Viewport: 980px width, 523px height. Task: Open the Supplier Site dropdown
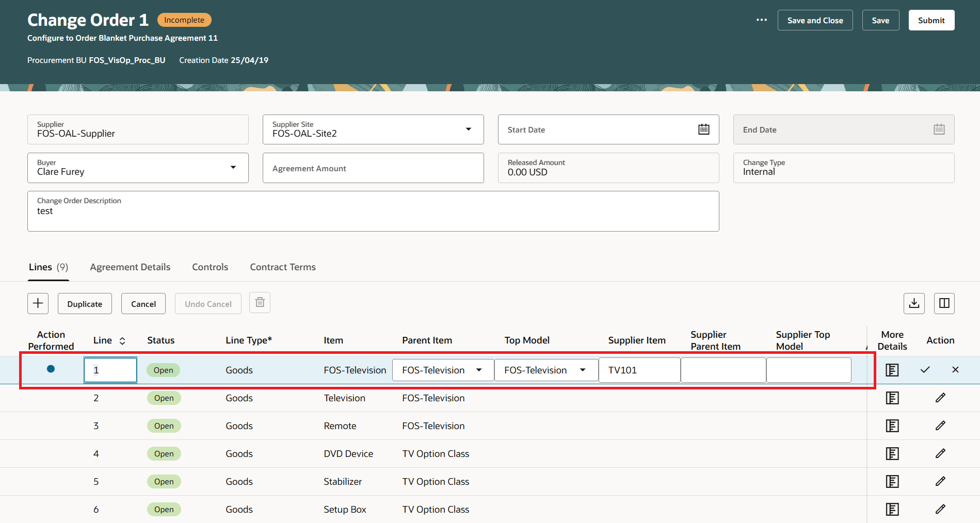coord(468,129)
